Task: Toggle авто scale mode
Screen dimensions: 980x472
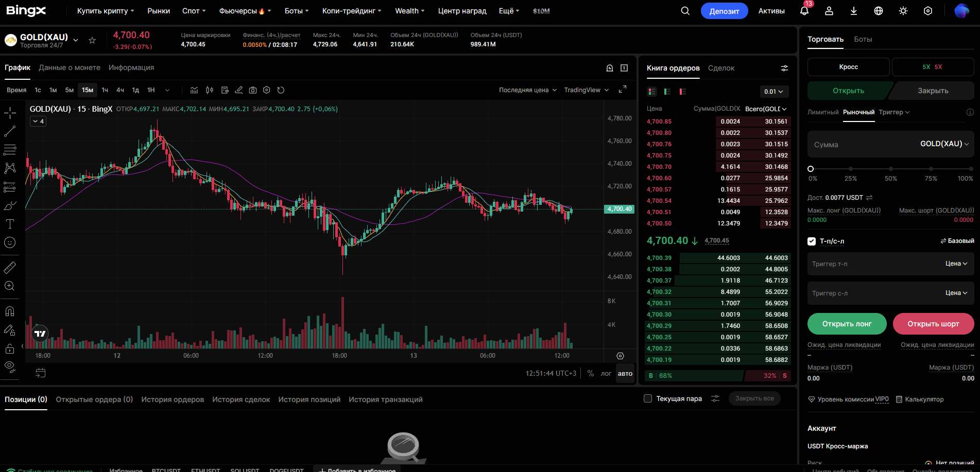Action: click(625, 374)
